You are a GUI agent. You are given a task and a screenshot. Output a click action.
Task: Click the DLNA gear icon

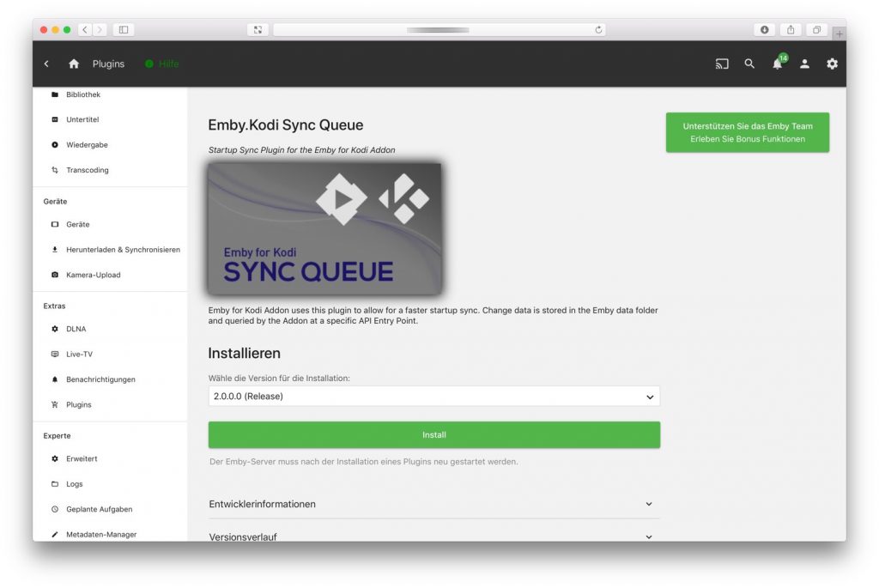[x=54, y=329]
